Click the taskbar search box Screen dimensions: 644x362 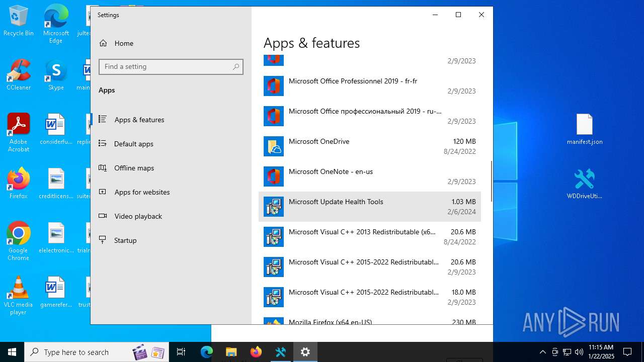[98, 352]
